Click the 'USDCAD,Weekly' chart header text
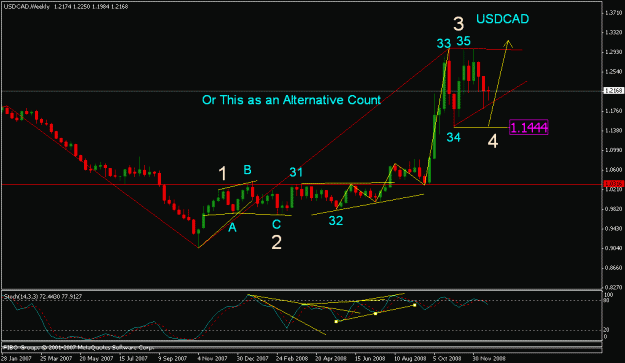This screenshot has width=625, height=363. [x=27, y=6]
